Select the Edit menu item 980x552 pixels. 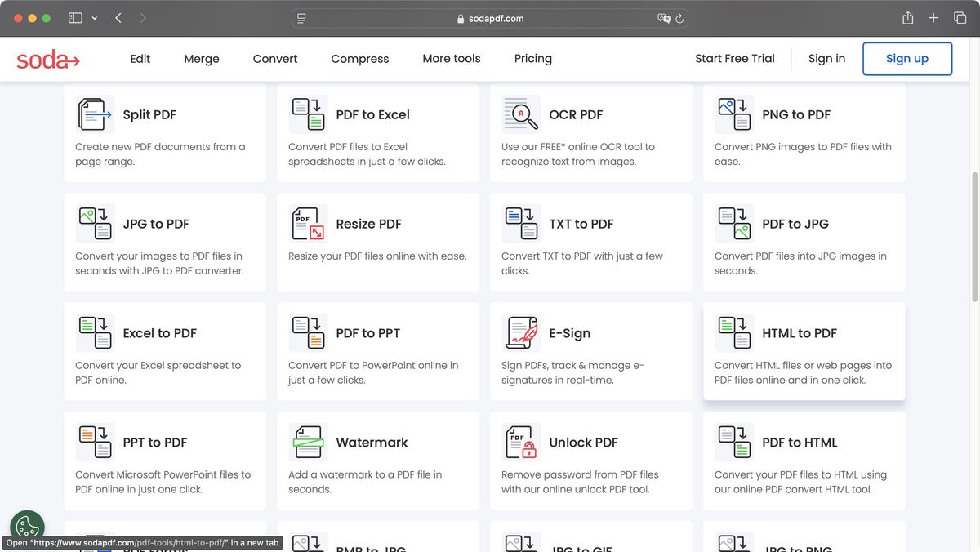pyautogui.click(x=140, y=58)
